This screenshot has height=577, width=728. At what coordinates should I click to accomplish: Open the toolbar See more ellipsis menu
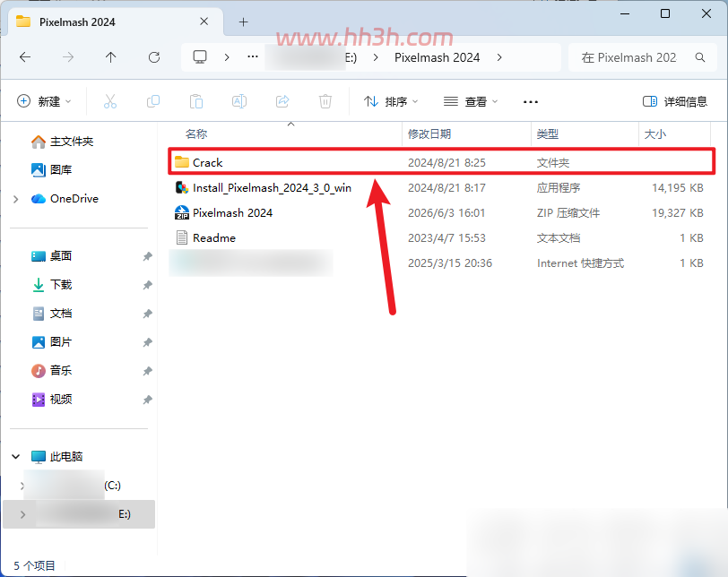tap(531, 101)
